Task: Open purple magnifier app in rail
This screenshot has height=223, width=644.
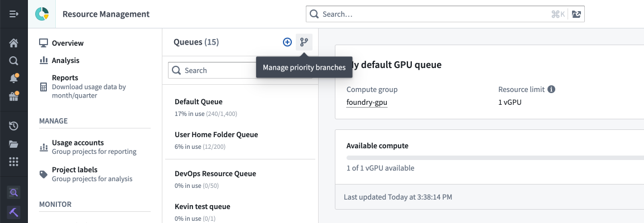Action: pos(13,192)
